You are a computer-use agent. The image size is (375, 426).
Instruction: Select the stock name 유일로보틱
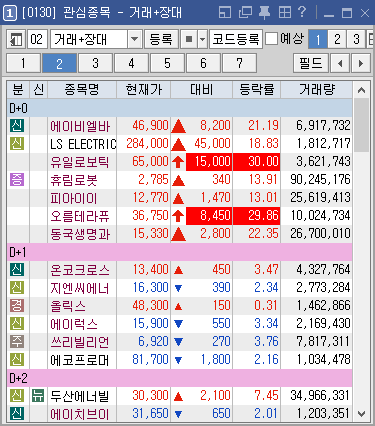coord(80,162)
